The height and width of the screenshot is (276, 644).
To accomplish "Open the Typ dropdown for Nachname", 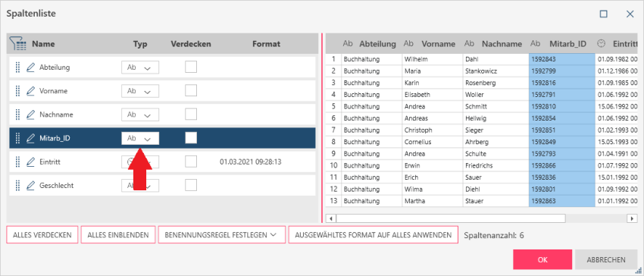I will pyautogui.click(x=140, y=115).
